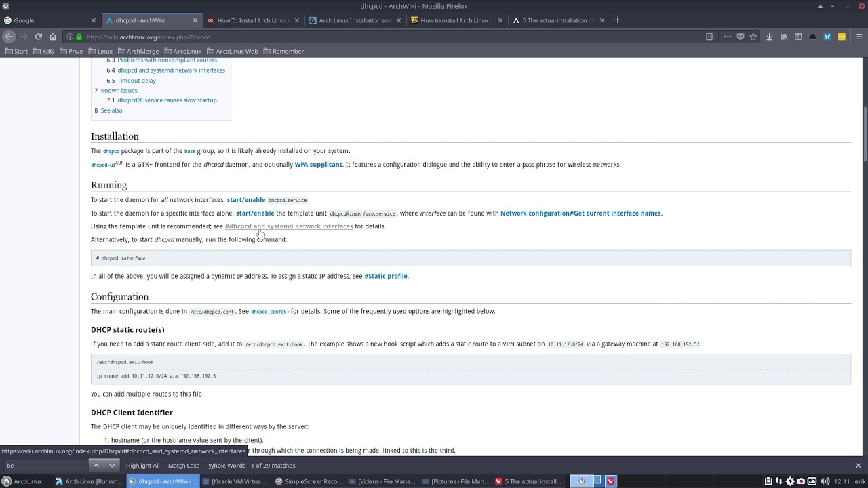Open the Remember bookmark folder
Screen dimensions: 868x488
click(x=283, y=51)
